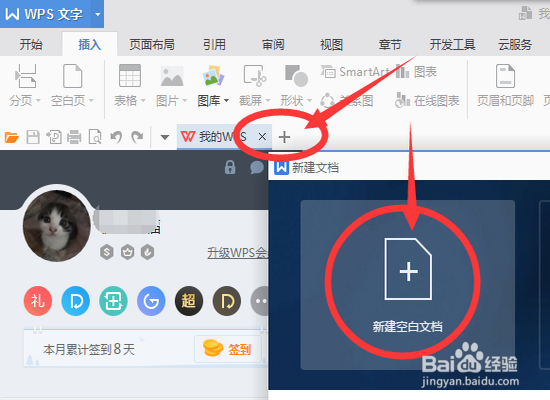Expand the 分页 dropdown arrow
This screenshot has height=400, width=550.
(38, 101)
